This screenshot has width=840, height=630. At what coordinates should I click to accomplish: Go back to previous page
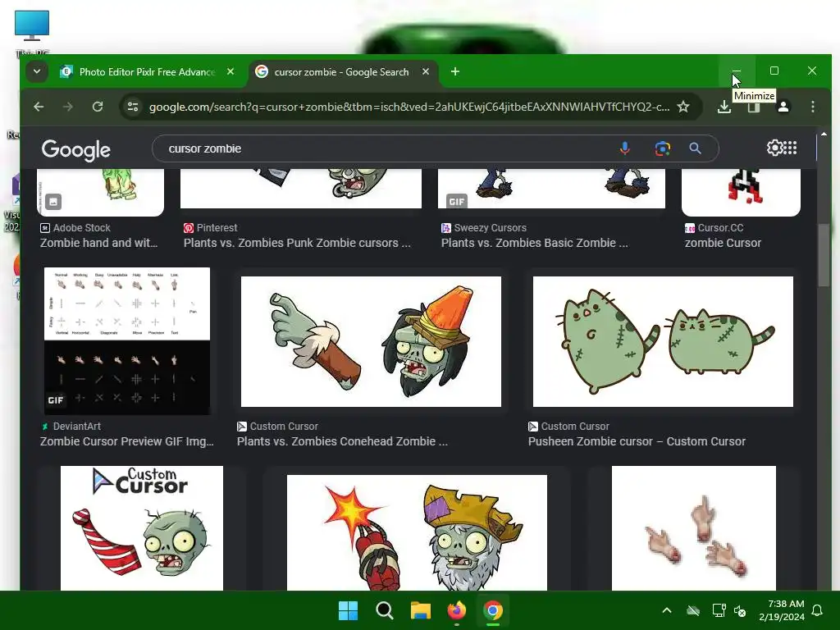coord(39,107)
